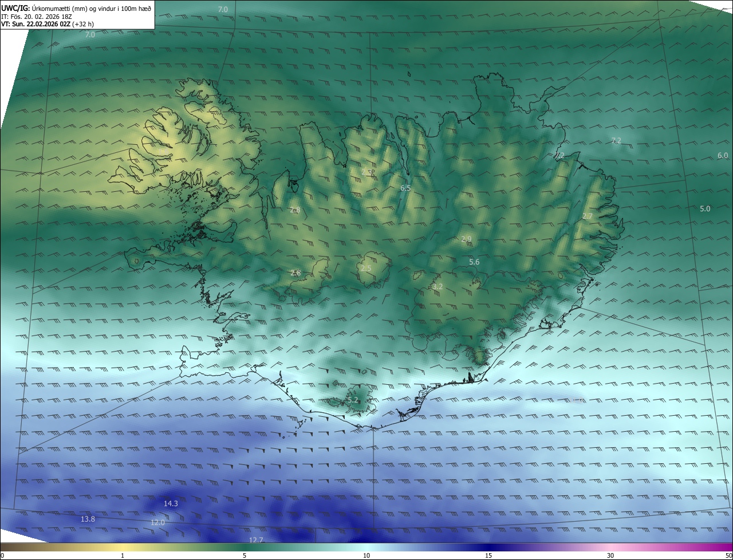733x560 pixels.
Task: Pick the 2.5 value inside the glacier outline
Action: [366, 268]
